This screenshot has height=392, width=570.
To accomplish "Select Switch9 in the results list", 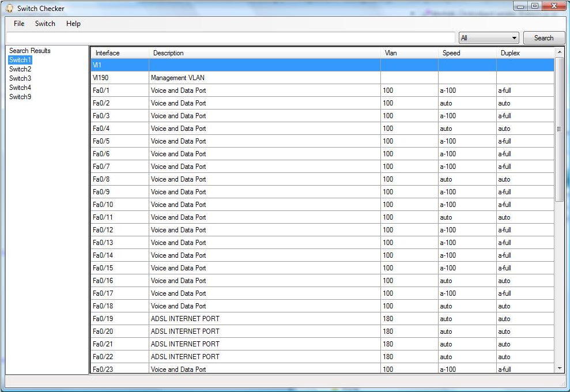I will [x=20, y=97].
